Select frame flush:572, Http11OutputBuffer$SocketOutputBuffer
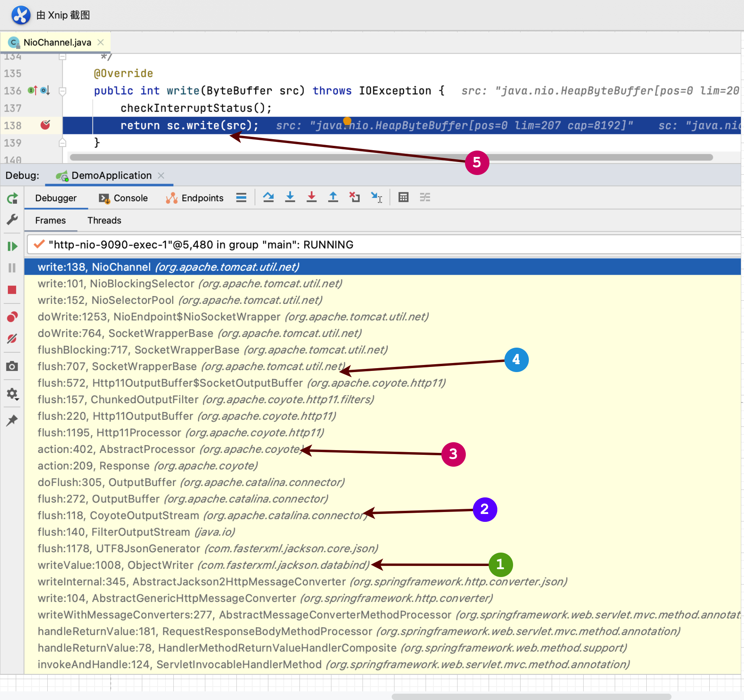This screenshot has width=744, height=700. (x=382, y=383)
